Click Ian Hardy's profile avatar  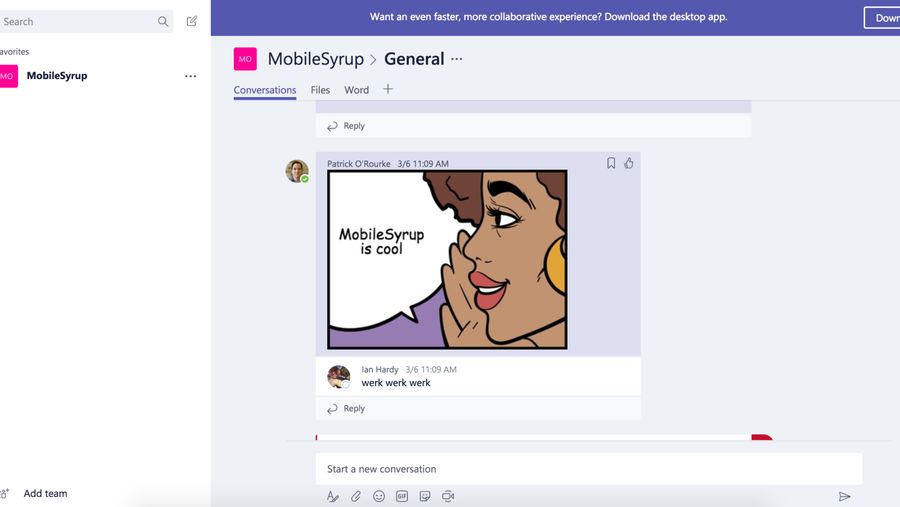tap(339, 377)
